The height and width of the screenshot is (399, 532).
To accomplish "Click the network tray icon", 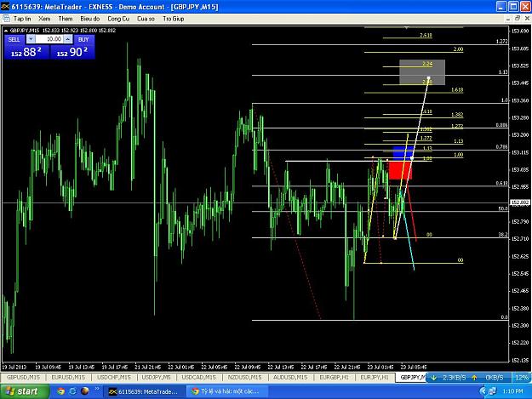I will [492, 391].
